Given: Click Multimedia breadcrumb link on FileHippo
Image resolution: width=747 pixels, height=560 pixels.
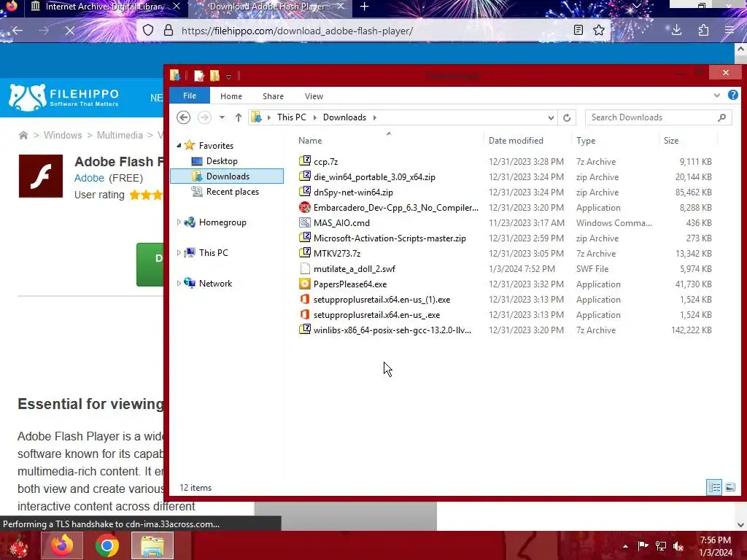Looking at the screenshot, I should 120,135.
